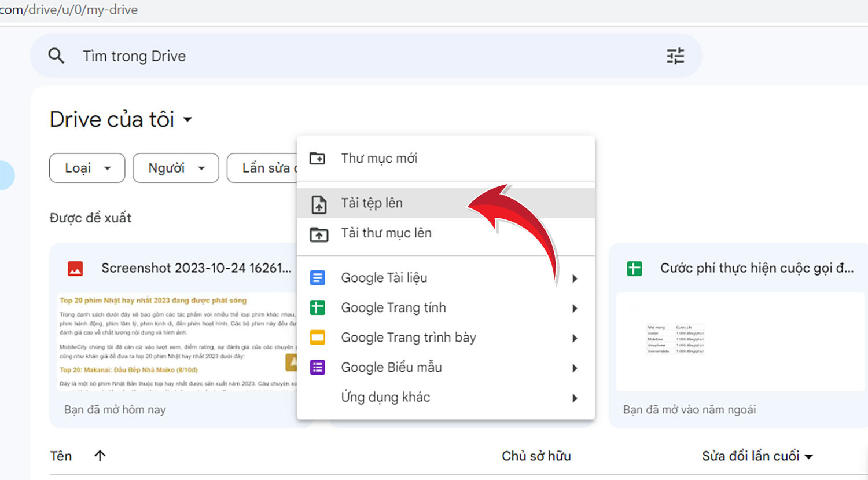Screen dimensions: 868x480
Task: Click the red image icon on Screenshot card
Action: 75,269
